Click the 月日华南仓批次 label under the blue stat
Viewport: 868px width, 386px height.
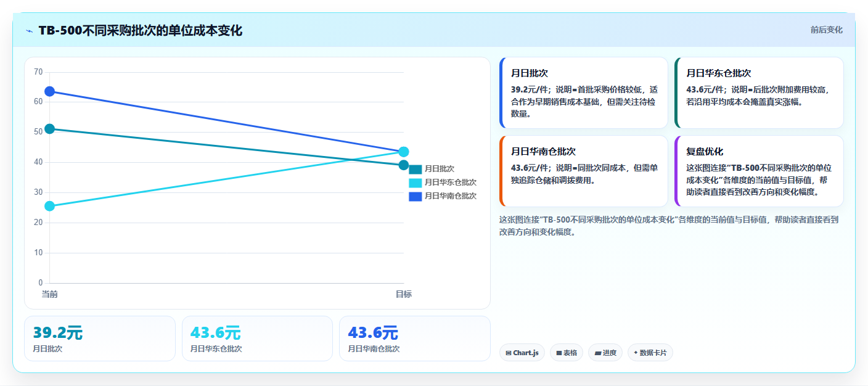point(374,349)
